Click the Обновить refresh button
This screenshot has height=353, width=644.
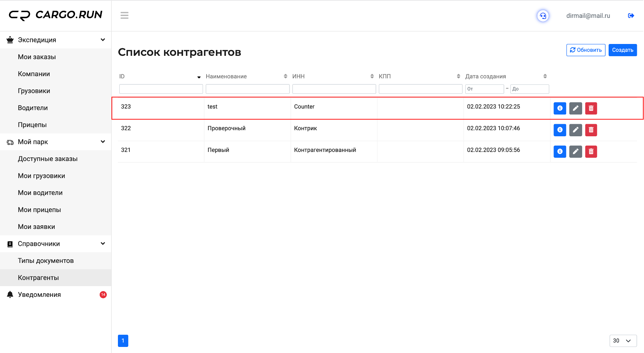(586, 50)
